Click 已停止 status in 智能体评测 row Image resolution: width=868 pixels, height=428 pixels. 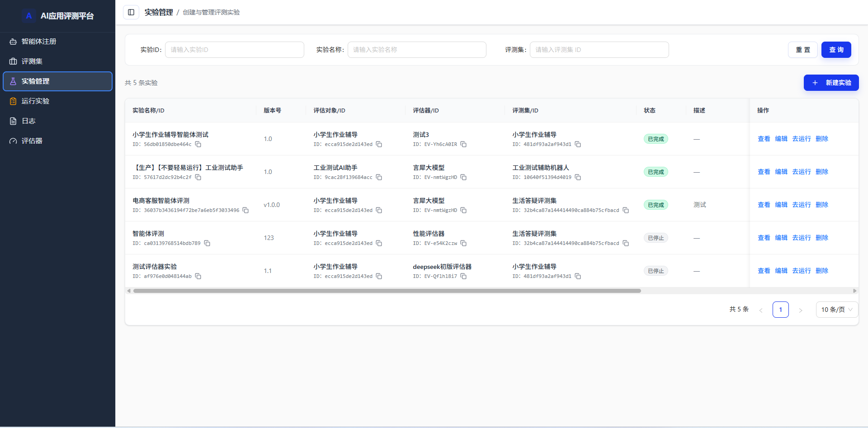click(x=656, y=238)
